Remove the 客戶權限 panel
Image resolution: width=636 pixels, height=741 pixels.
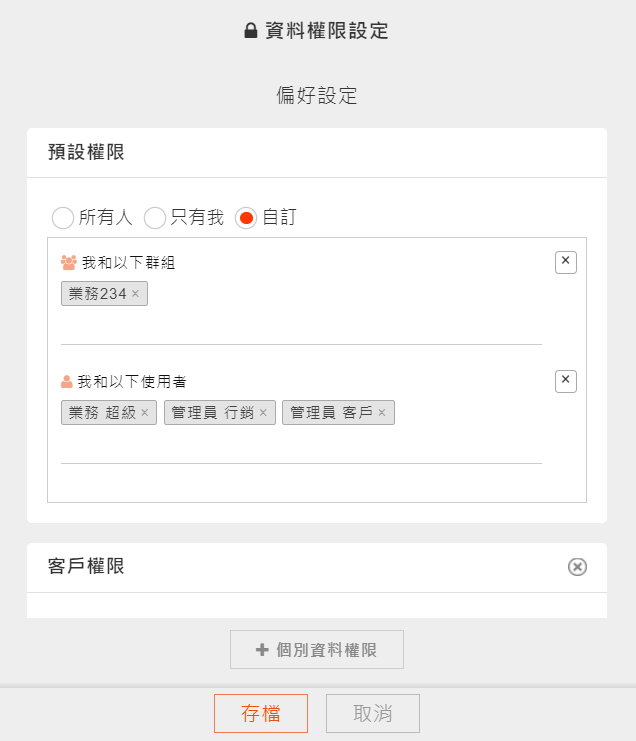click(x=577, y=567)
